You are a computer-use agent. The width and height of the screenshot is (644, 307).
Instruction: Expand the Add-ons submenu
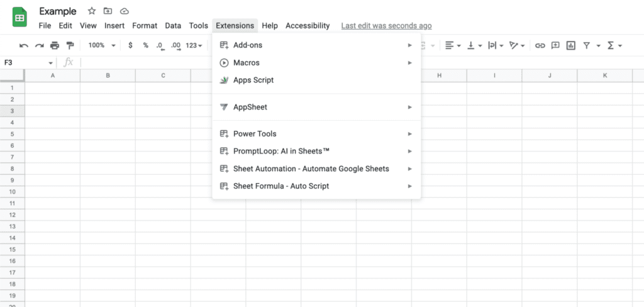click(316, 45)
